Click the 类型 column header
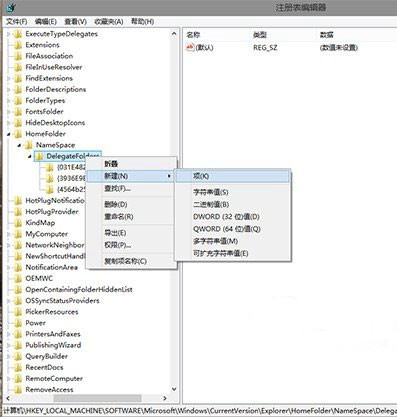 click(x=284, y=35)
